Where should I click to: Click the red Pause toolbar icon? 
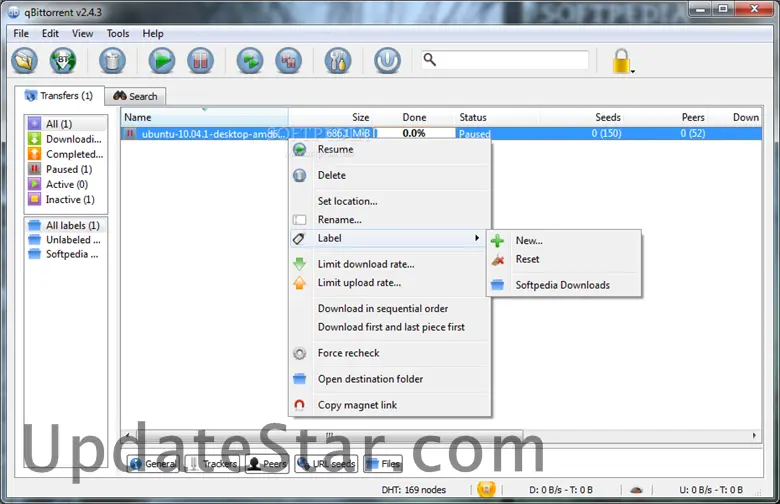pos(200,61)
